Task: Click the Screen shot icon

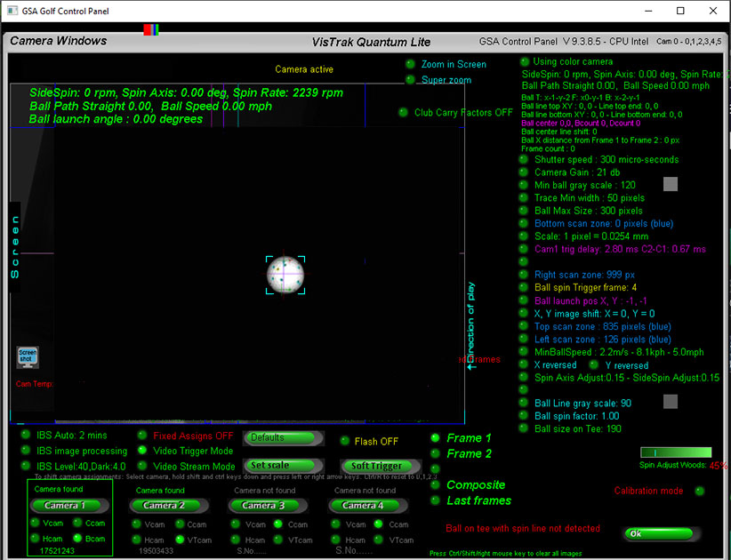Action: click(x=27, y=357)
